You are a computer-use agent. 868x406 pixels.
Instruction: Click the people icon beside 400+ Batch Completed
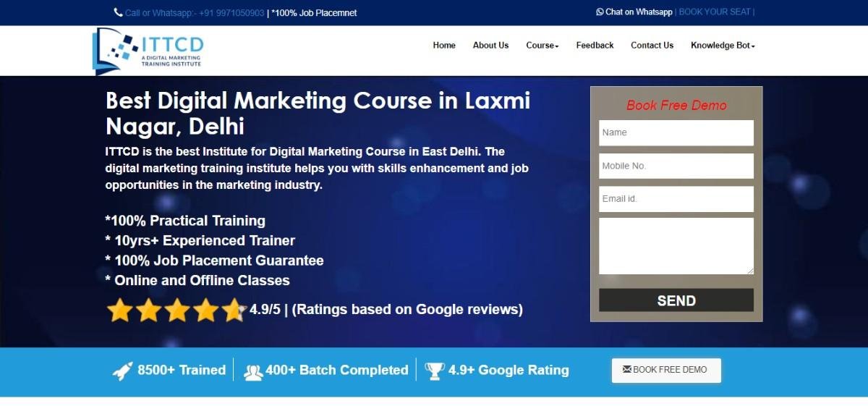253,371
